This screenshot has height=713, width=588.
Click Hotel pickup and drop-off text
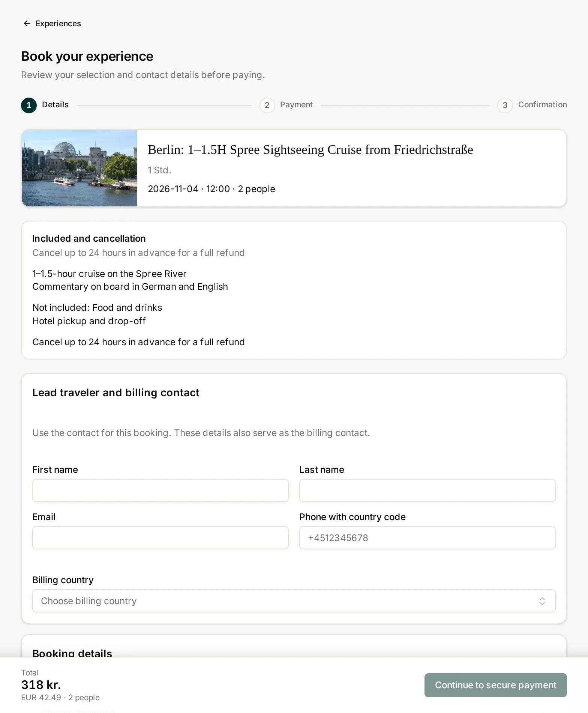click(x=89, y=321)
